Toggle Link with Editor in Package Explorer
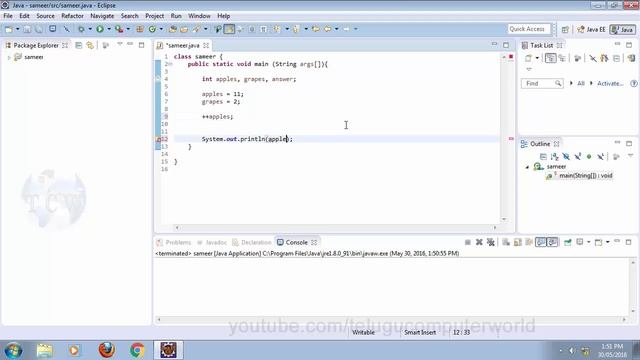The image size is (640, 360). tap(90, 45)
